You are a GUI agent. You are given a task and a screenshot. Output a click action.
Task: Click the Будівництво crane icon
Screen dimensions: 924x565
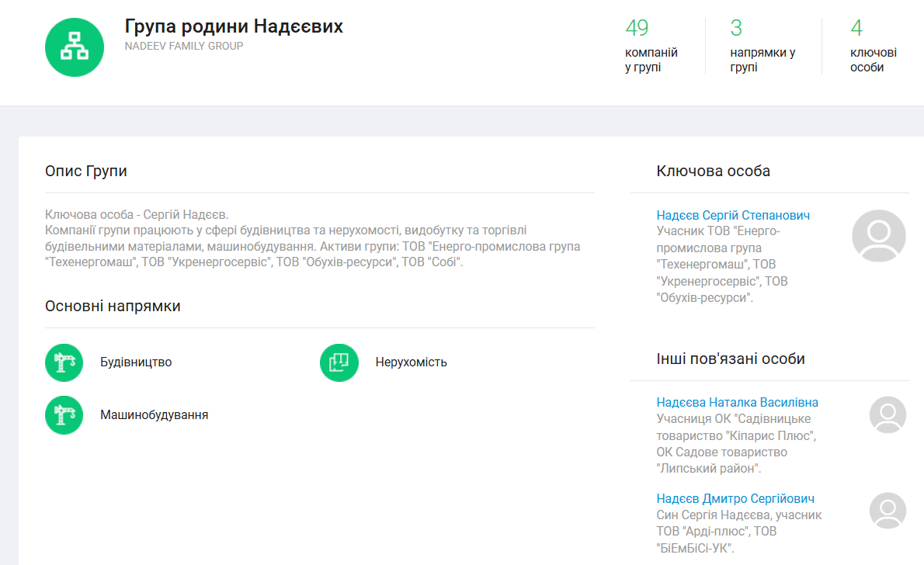tap(64, 362)
